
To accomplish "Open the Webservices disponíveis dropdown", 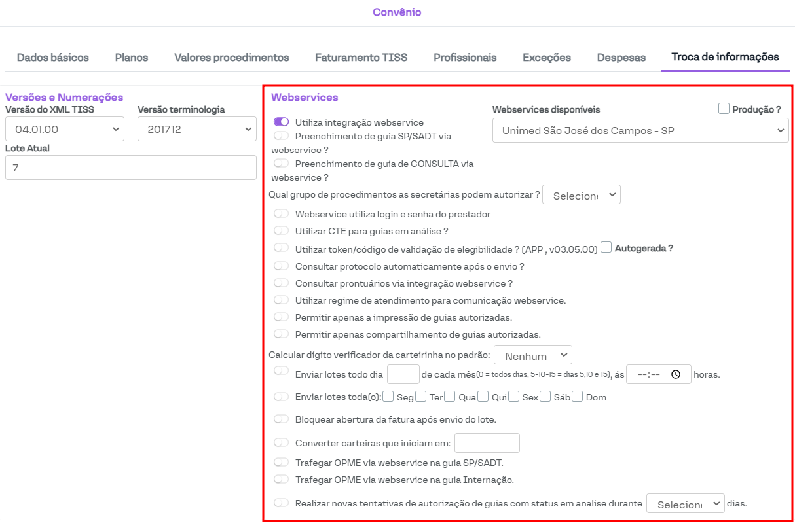I will [x=640, y=131].
